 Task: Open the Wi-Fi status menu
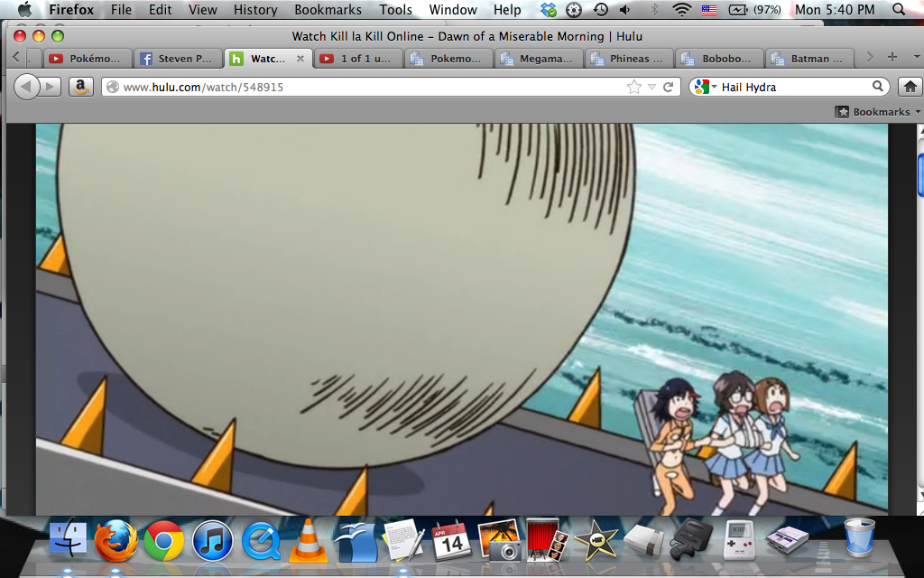click(x=682, y=9)
